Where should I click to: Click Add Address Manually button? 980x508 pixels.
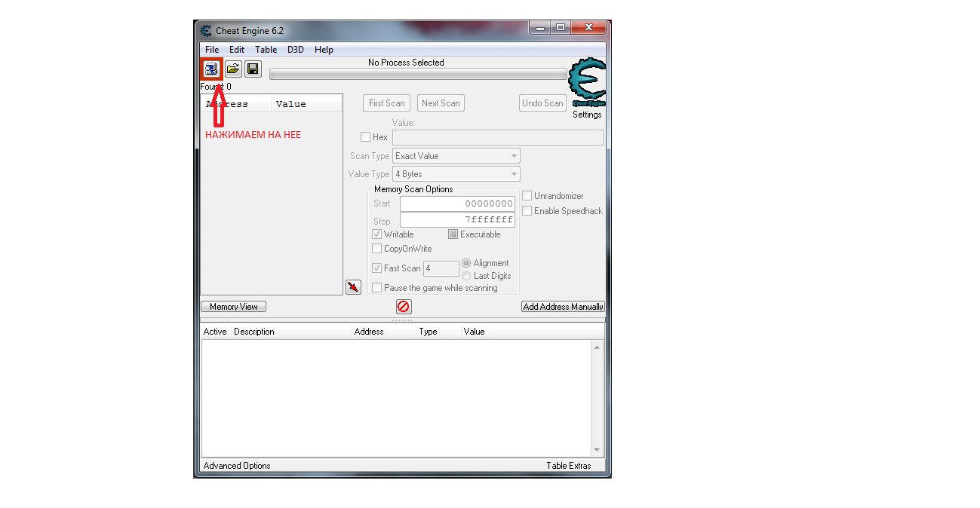[x=563, y=307]
